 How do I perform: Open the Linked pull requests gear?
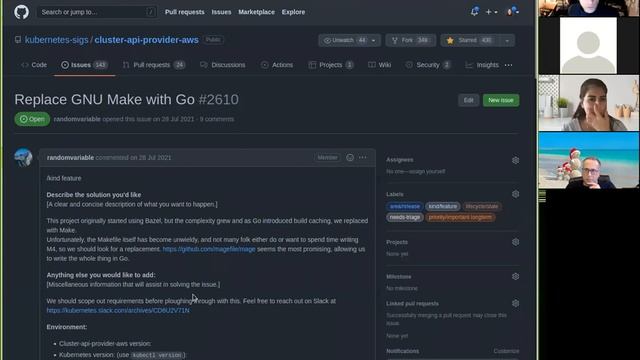point(516,303)
